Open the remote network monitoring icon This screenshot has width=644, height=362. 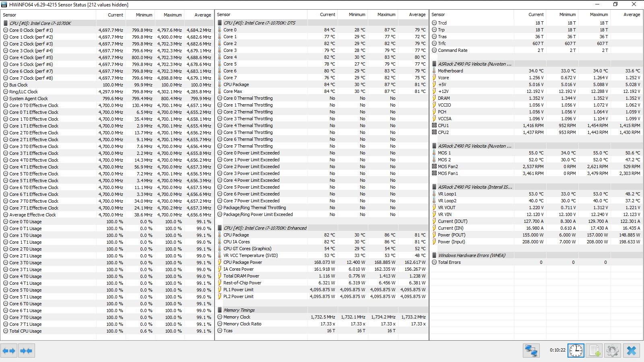click(x=531, y=351)
